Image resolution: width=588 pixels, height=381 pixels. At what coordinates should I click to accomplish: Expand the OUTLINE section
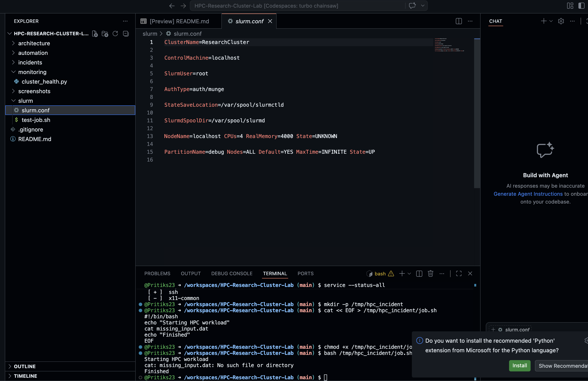pos(70,366)
